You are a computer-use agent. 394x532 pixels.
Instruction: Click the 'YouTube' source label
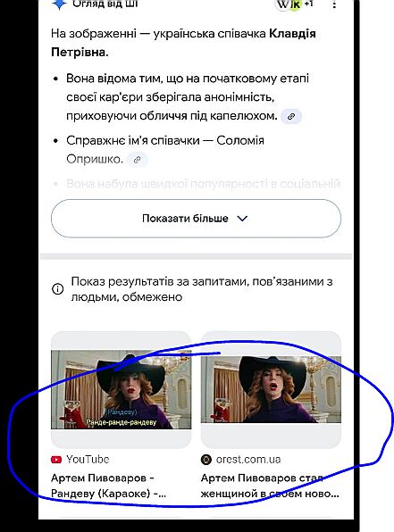pos(88,460)
